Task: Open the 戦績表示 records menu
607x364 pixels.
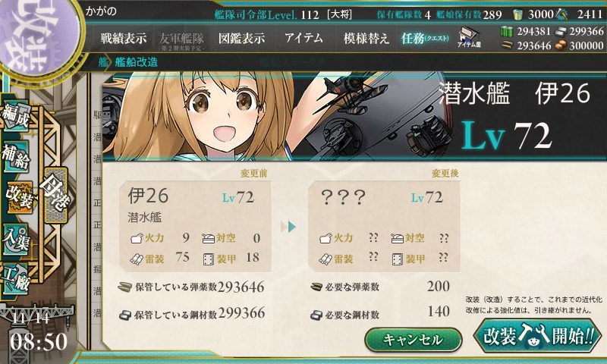Action: click(124, 38)
